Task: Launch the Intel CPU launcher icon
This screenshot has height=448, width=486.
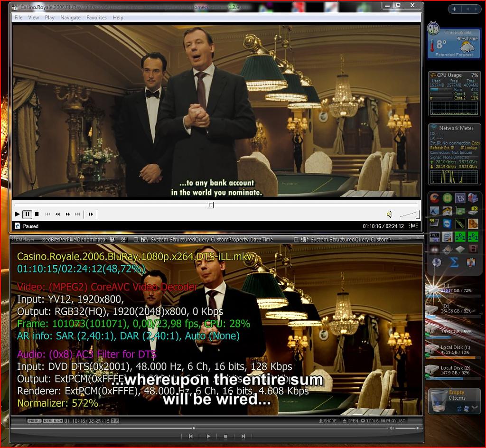Action: pos(447,237)
